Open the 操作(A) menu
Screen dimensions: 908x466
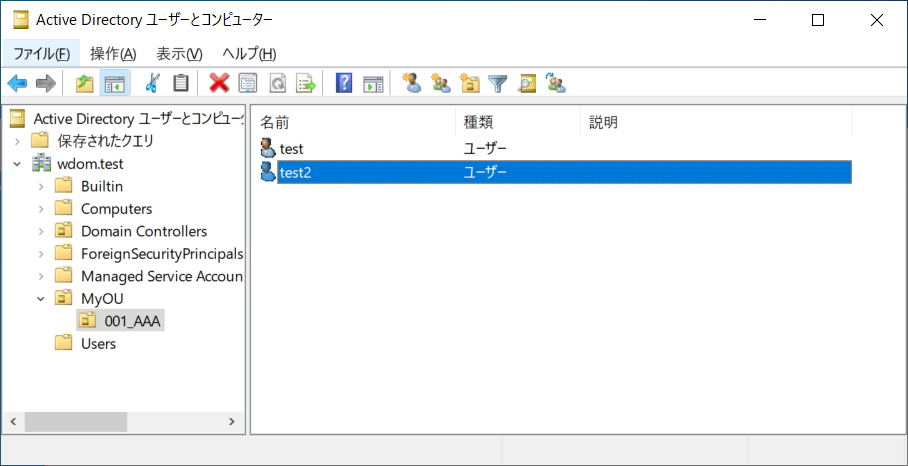pos(114,54)
